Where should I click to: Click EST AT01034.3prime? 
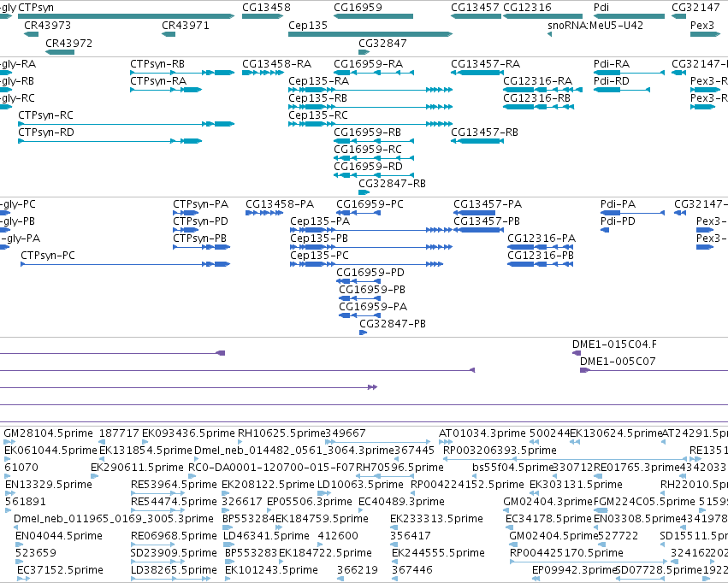(482, 433)
